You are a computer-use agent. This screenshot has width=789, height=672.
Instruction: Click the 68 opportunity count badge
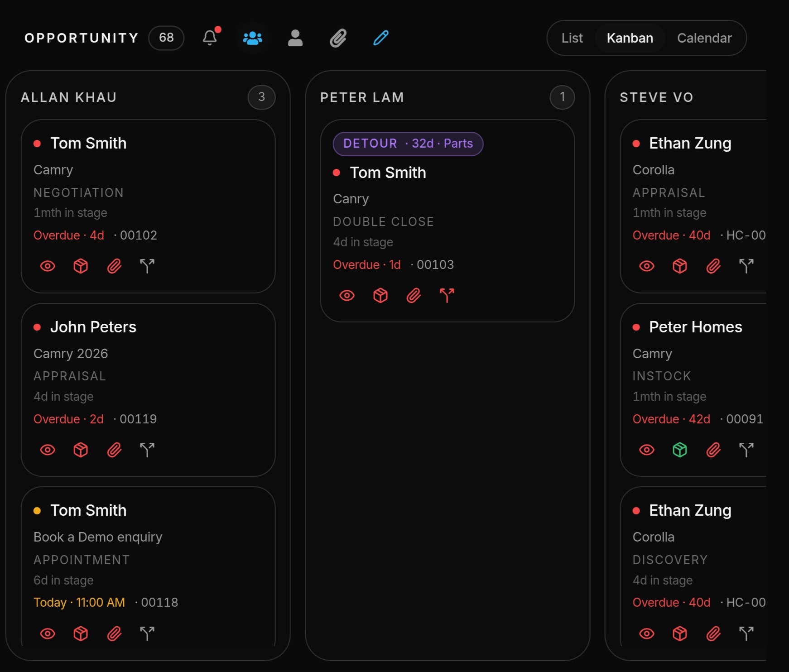[x=166, y=38]
